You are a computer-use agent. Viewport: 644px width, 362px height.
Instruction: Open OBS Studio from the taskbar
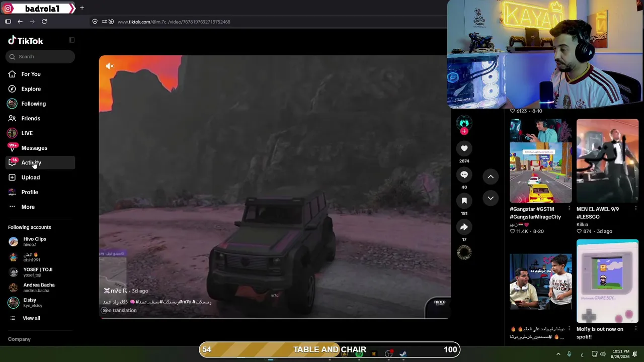[388, 354]
